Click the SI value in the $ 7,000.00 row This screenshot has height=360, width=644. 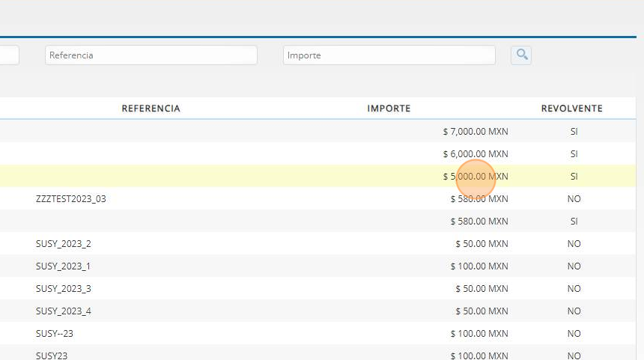(x=574, y=132)
